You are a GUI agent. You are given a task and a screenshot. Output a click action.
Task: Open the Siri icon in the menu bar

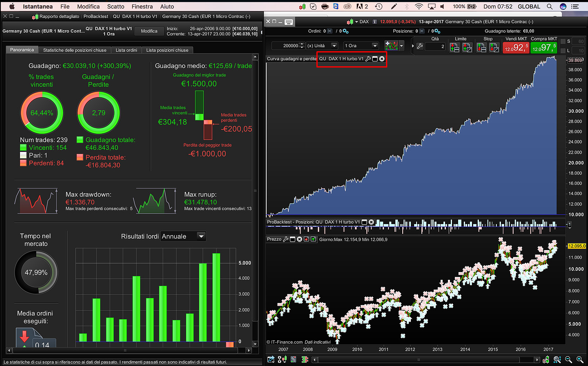(x=563, y=7)
